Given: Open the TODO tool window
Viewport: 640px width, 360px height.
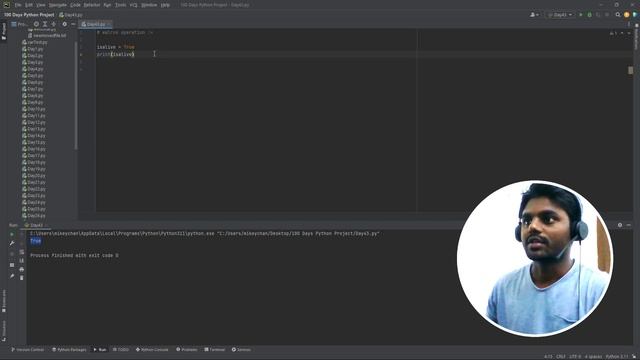Looking at the screenshot, I should click(120, 350).
